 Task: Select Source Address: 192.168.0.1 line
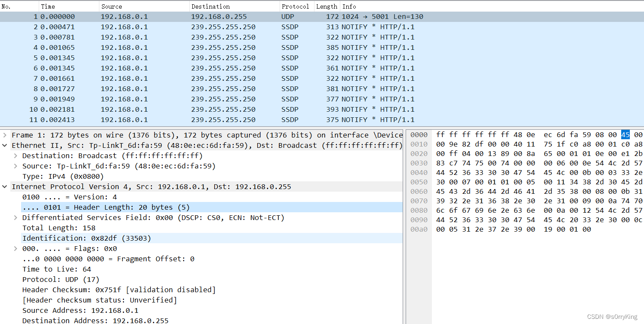pyautogui.click(x=80, y=310)
